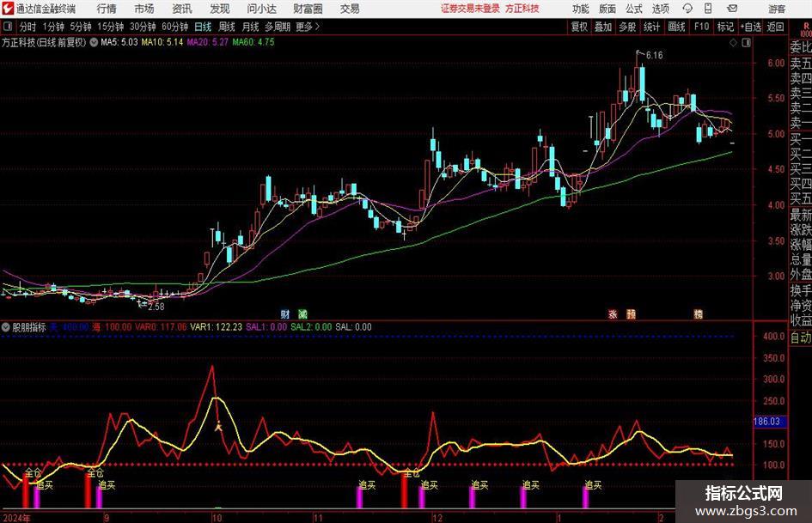Open the 画线 drawing tools
Image resolution: width=812 pixels, height=523 pixels.
676,27
